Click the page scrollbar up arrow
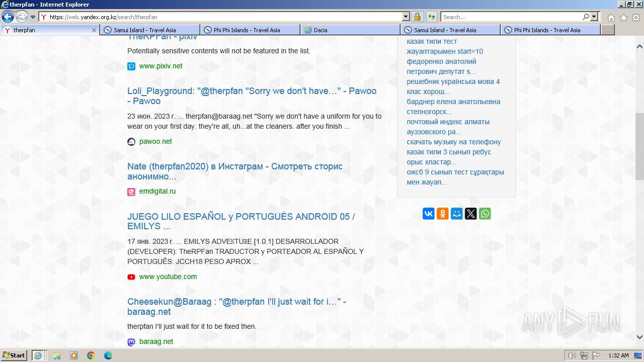Viewport: 644px width, 362px height. pos(639,47)
